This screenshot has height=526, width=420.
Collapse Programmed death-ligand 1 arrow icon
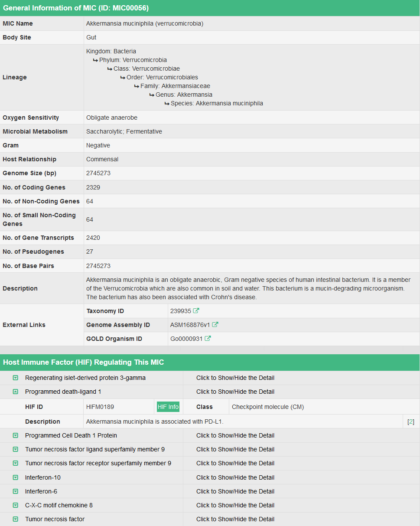coord(16,392)
